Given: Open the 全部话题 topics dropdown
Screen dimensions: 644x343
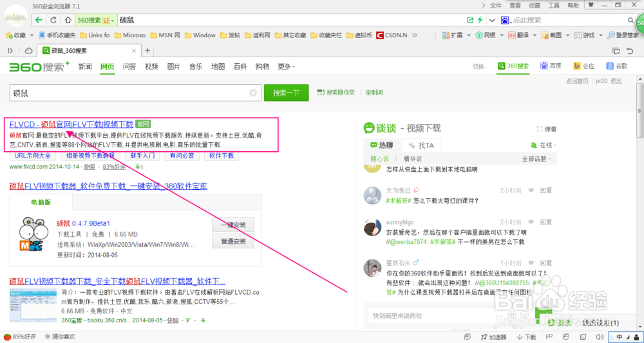Looking at the screenshot, I should click(x=536, y=159).
